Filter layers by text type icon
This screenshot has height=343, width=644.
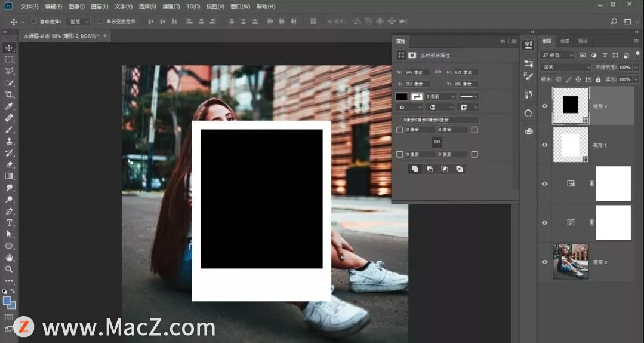605,55
